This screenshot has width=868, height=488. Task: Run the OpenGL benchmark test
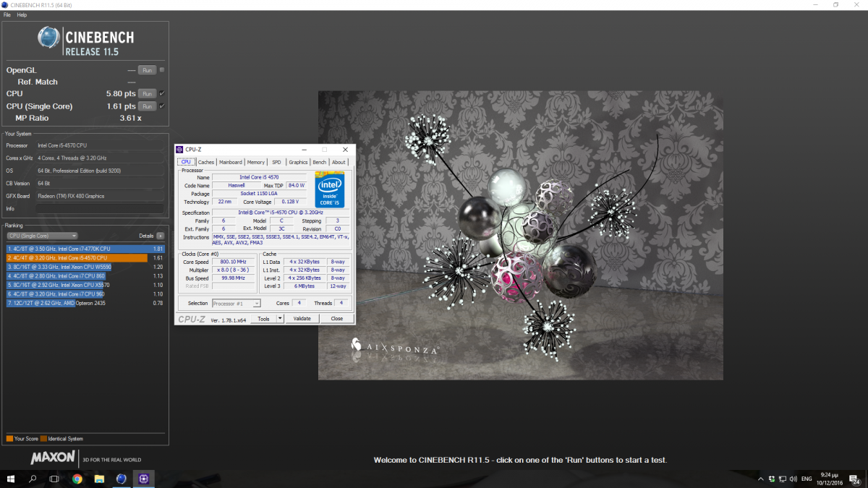pyautogui.click(x=147, y=70)
